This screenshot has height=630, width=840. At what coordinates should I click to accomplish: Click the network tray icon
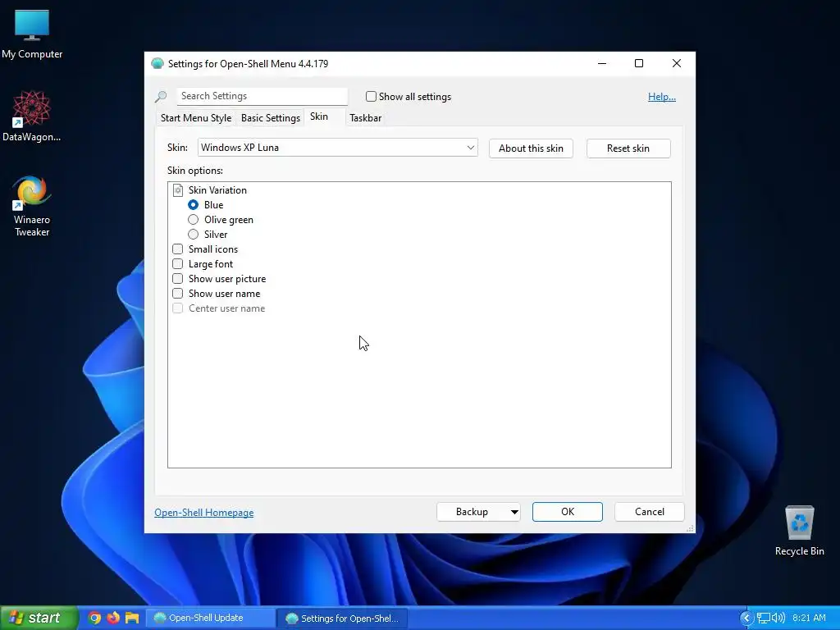764,619
